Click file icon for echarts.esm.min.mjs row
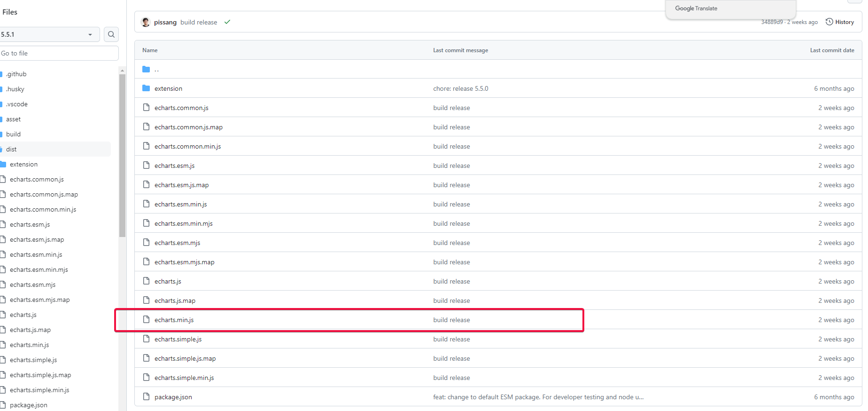This screenshot has width=868, height=411. [x=146, y=223]
